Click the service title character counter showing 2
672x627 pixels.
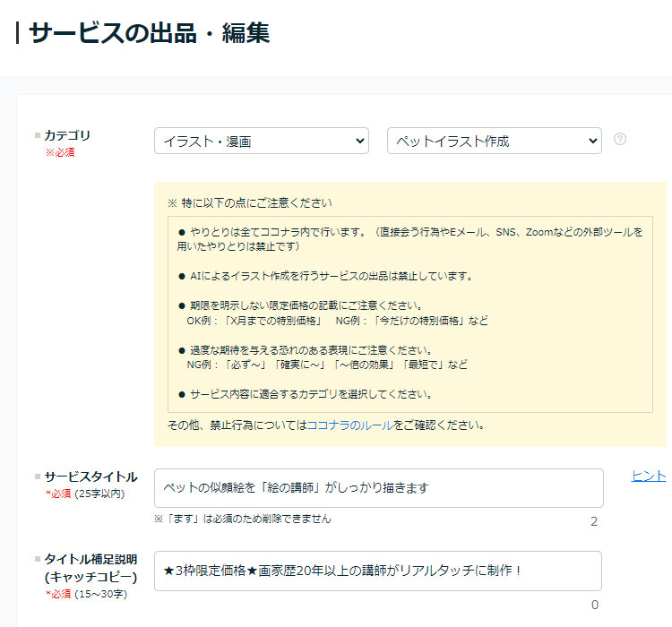coord(594,522)
